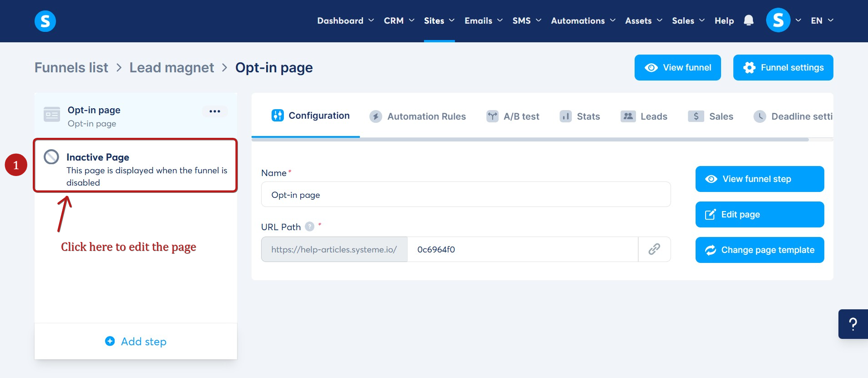Open the SMS dropdown menu
This screenshot has width=868, height=378.
click(527, 20)
